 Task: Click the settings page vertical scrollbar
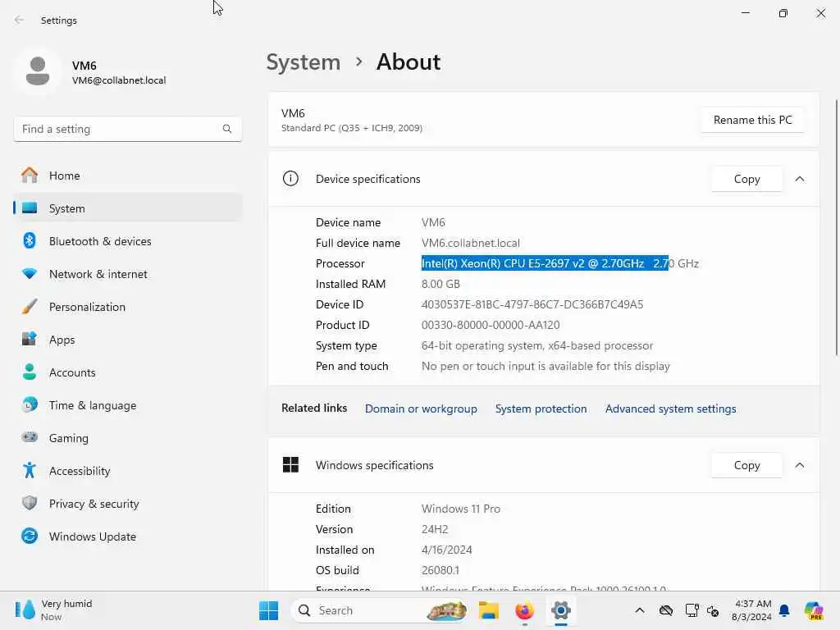pyautogui.click(x=836, y=228)
